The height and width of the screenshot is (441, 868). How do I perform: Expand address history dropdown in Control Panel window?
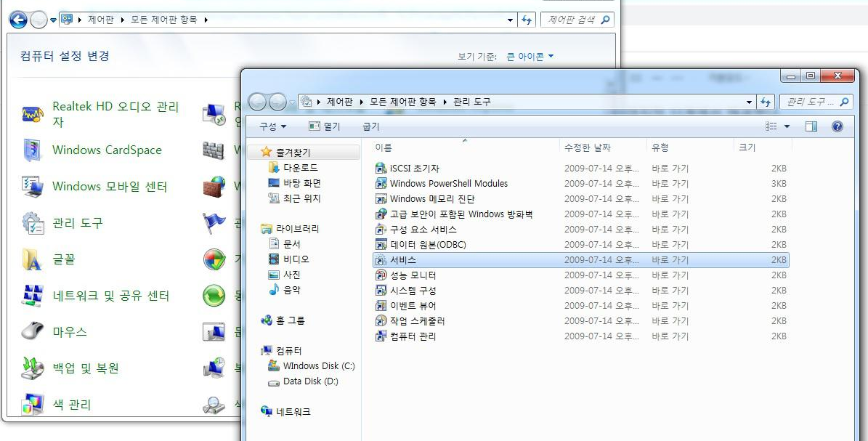point(511,20)
